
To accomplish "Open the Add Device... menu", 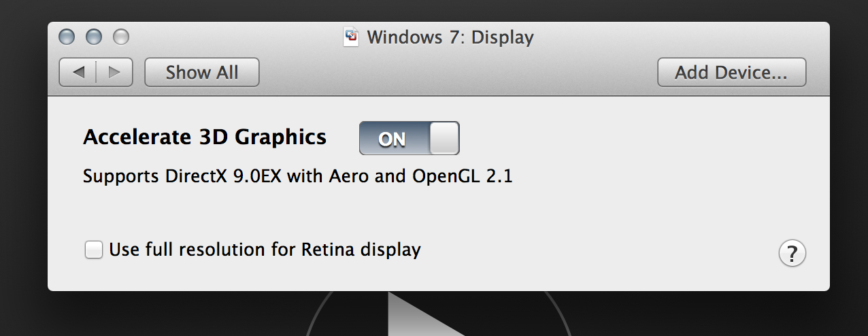I will [731, 72].
